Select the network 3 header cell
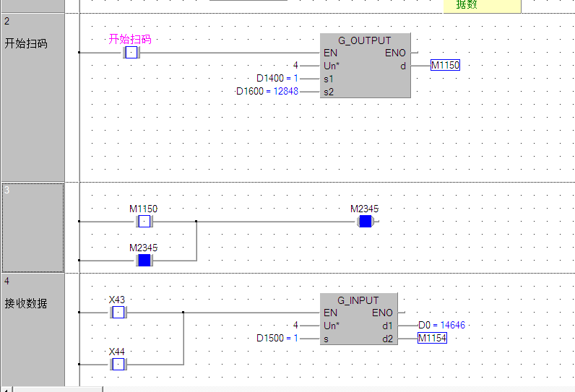 click(x=33, y=227)
